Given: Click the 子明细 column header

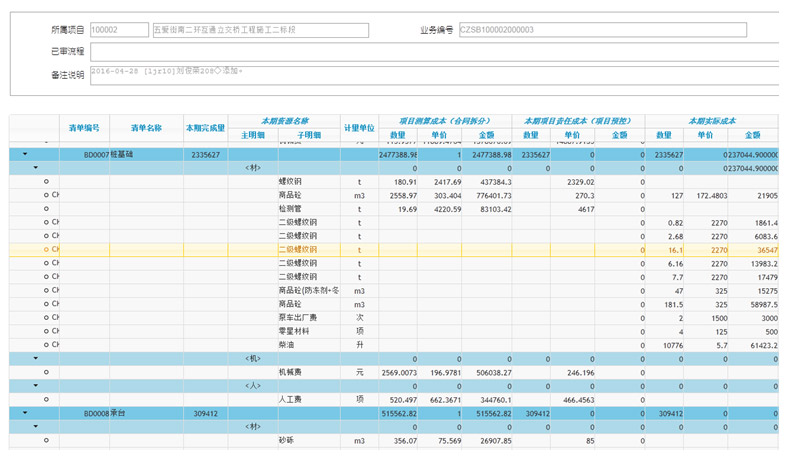Looking at the screenshot, I should point(309,135).
